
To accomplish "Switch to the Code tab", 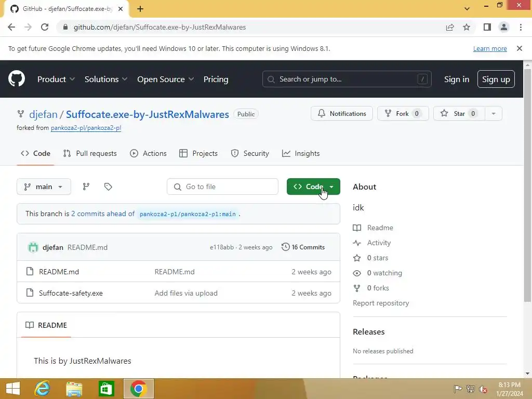I will point(36,153).
